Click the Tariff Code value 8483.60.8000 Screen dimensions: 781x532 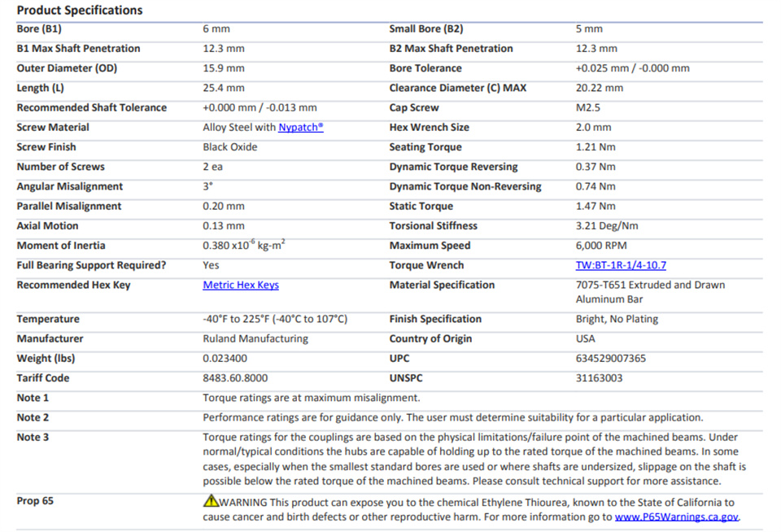pyautogui.click(x=235, y=378)
